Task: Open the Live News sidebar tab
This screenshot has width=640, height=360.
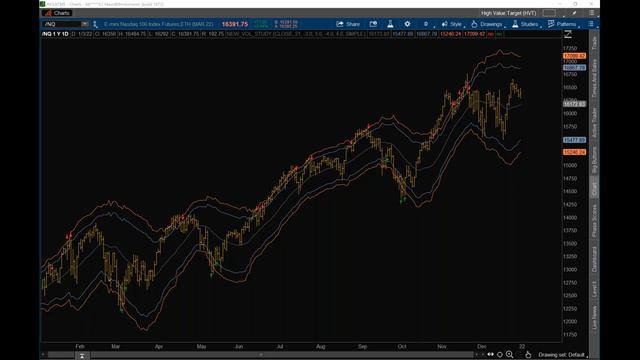Action: (x=594, y=318)
